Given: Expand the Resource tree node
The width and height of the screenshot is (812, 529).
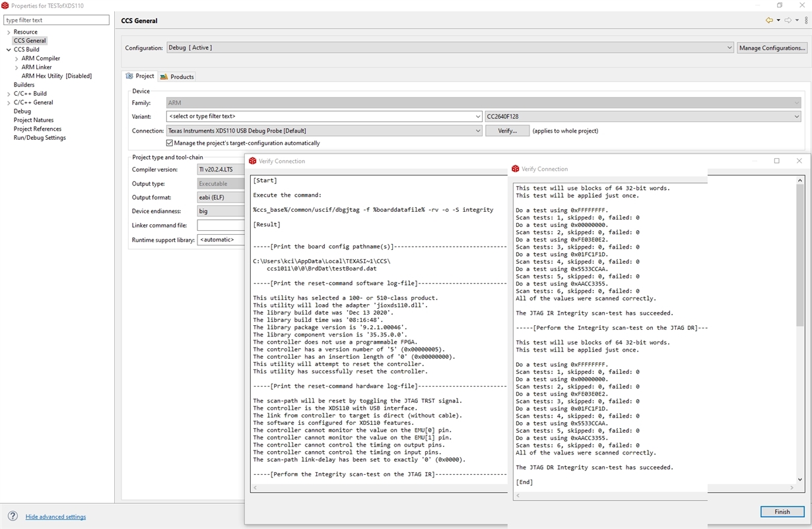Looking at the screenshot, I should [9, 32].
